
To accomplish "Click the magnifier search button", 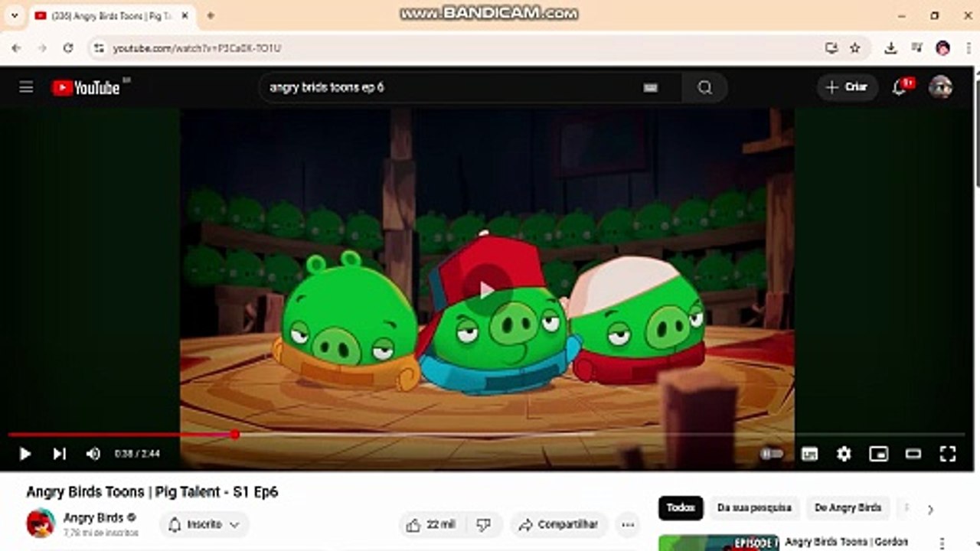I will point(704,87).
